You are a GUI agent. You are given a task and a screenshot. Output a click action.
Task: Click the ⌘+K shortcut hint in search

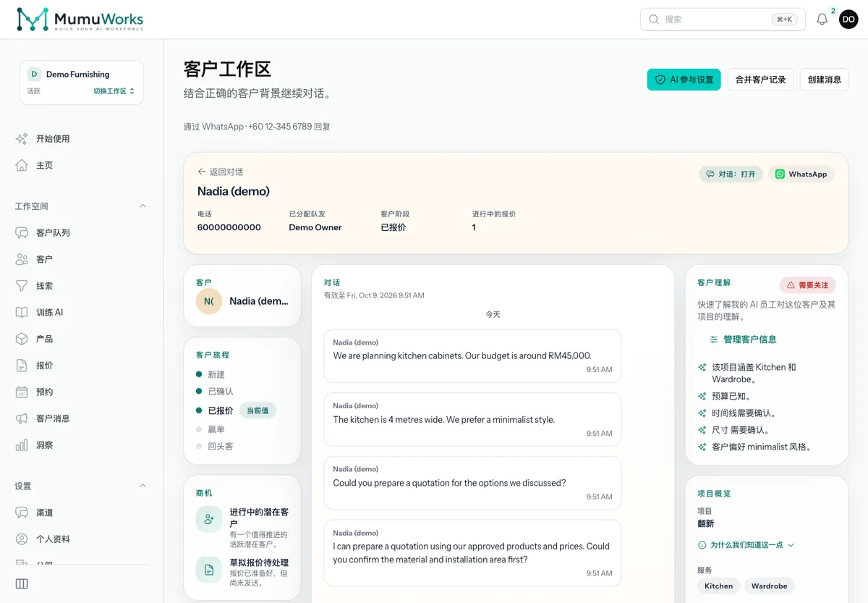tap(784, 20)
